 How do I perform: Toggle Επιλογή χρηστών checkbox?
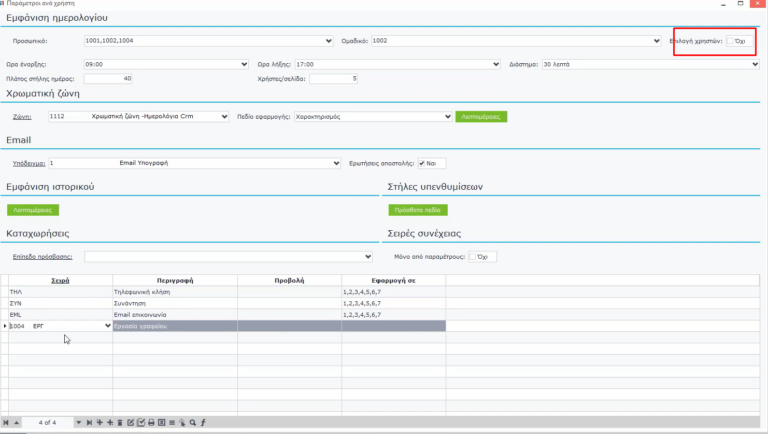(x=730, y=41)
